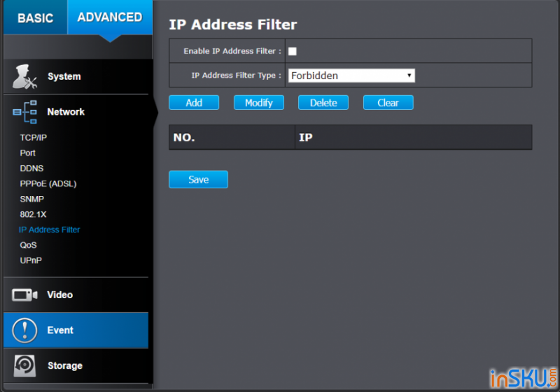Open the System menu section
This screenshot has height=392, width=560.
coord(76,76)
